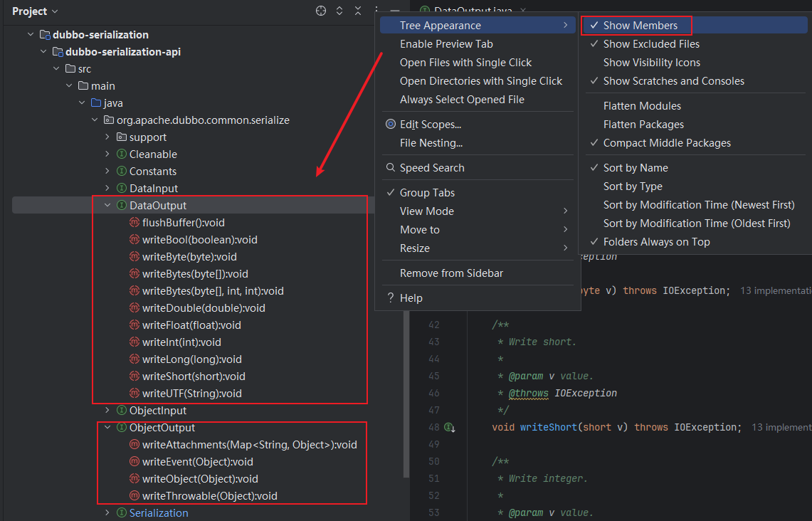This screenshot has width=812, height=521.
Task: Toggle the Compact Middle Packages option
Action: (667, 143)
